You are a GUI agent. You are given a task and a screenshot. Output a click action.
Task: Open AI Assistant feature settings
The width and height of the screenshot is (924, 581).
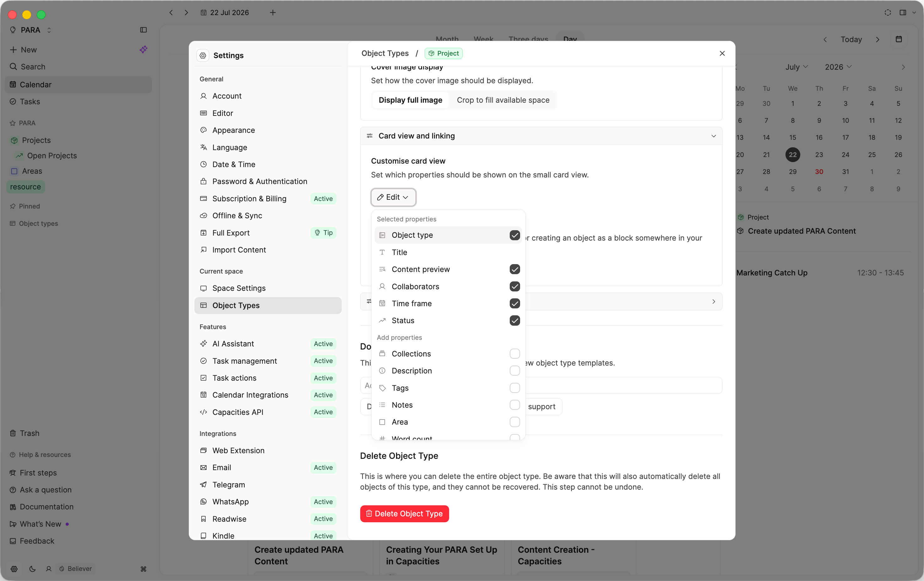tap(268, 344)
